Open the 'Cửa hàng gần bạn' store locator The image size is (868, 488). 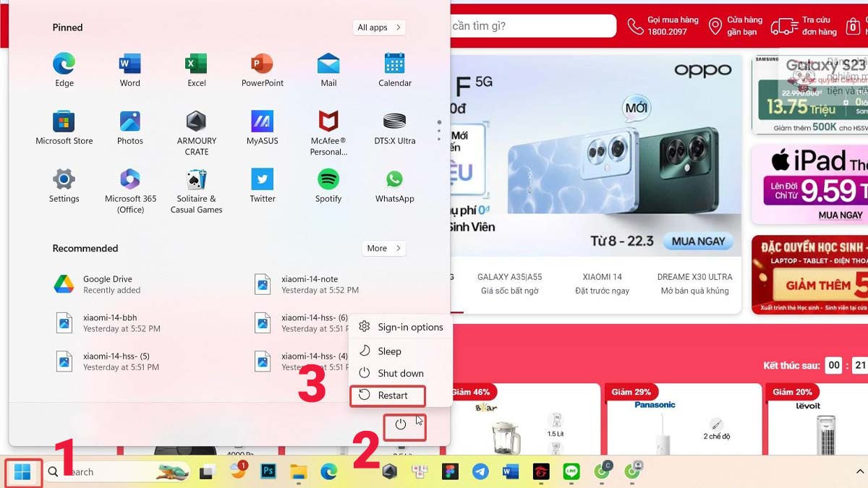(x=736, y=26)
